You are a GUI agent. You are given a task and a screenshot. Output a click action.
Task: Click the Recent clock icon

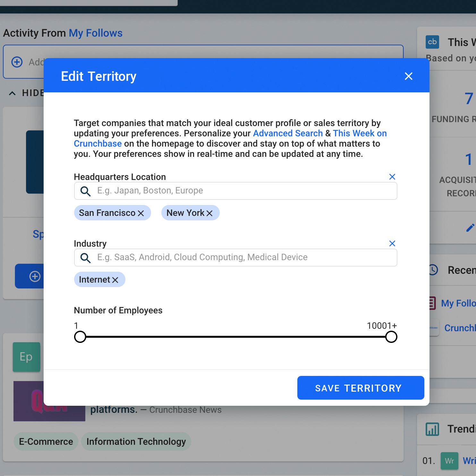pyautogui.click(x=433, y=270)
